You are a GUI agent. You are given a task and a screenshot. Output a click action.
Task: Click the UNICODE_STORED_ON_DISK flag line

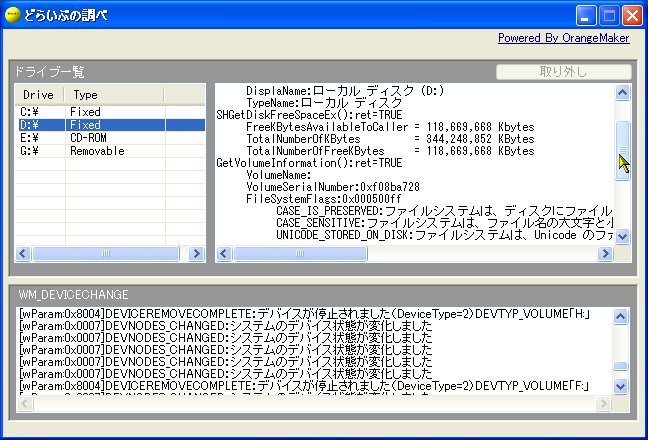click(444, 235)
